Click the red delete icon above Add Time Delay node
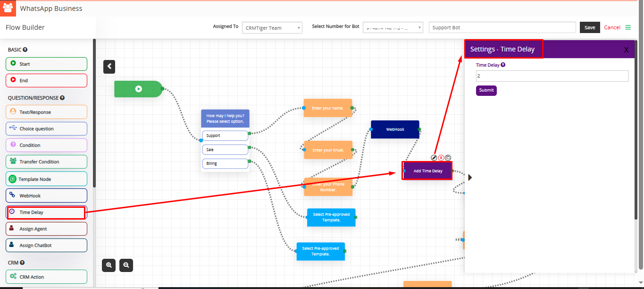The width and height of the screenshot is (644, 289). click(441, 158)
